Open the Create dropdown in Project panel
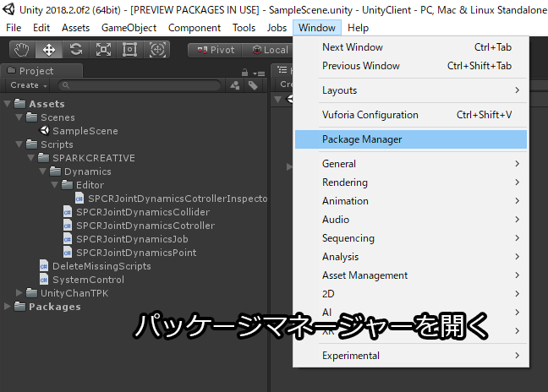The width and height of the screenshot is (548, 392). (28, 85)
